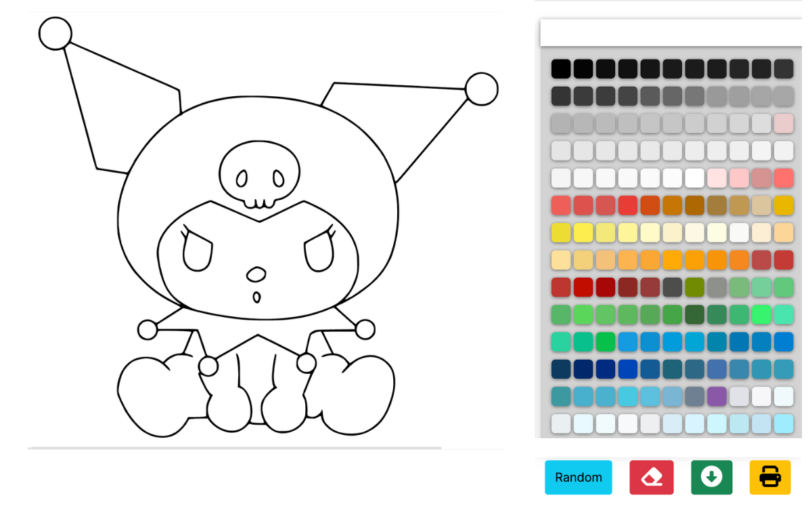Choose the neon green swatch
Screen dimensions: 812x508
pyautogui.click(x=761, y=314)
